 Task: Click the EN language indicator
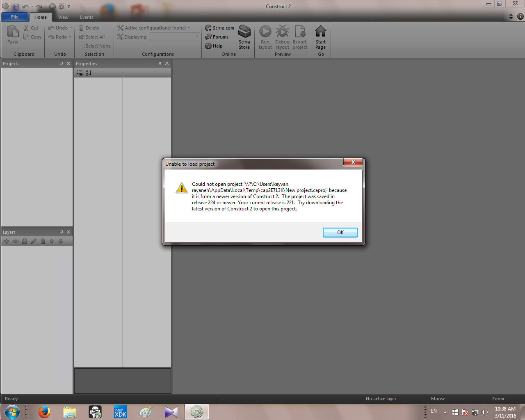tap(434, 411)
